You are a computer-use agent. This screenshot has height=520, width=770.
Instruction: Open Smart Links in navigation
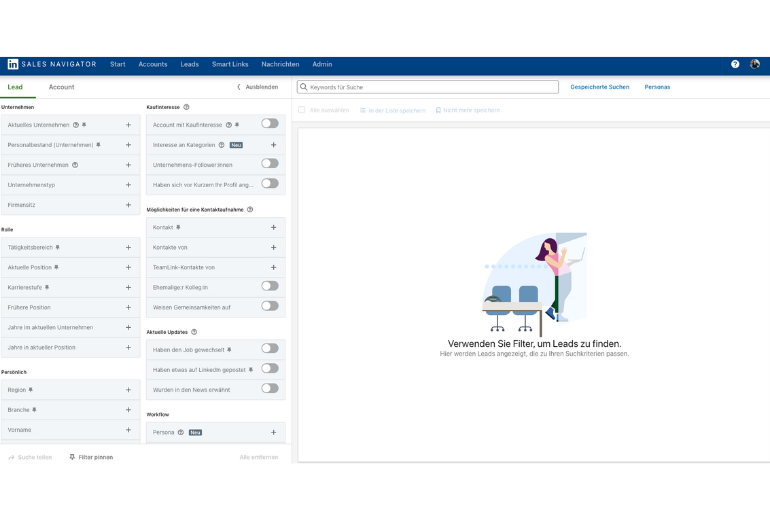coord(230,64)
